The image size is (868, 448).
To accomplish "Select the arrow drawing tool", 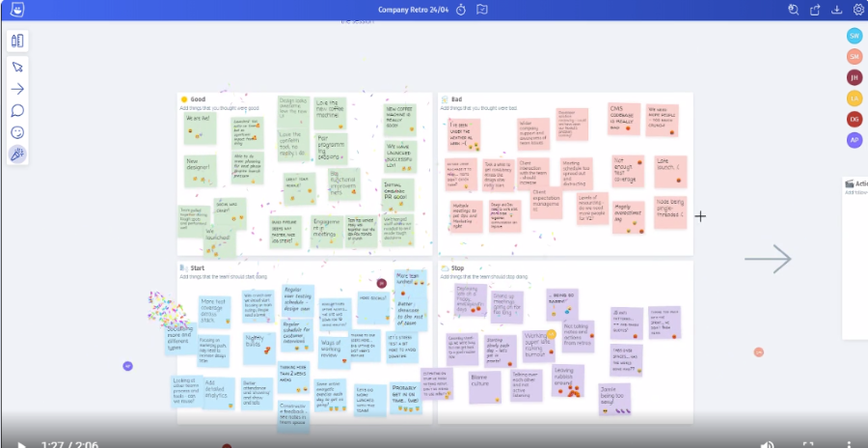I will coord(17,89).
